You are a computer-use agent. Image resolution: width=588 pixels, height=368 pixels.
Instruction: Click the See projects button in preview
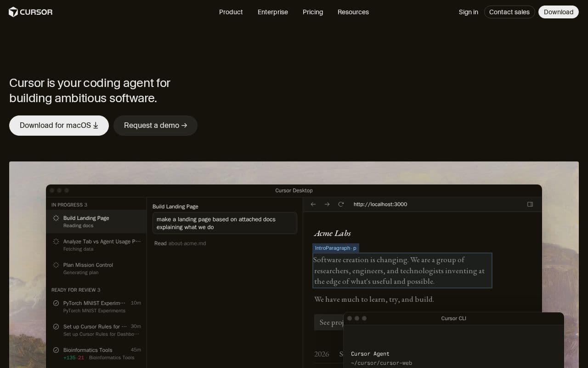(x=329, y=322)
